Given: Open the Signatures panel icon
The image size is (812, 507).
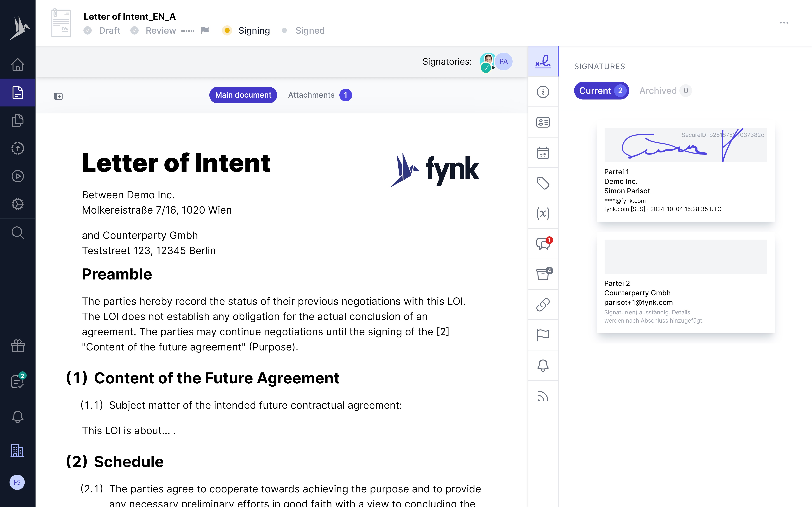Looking at the screenshot, I should click(x=543, y=61).
